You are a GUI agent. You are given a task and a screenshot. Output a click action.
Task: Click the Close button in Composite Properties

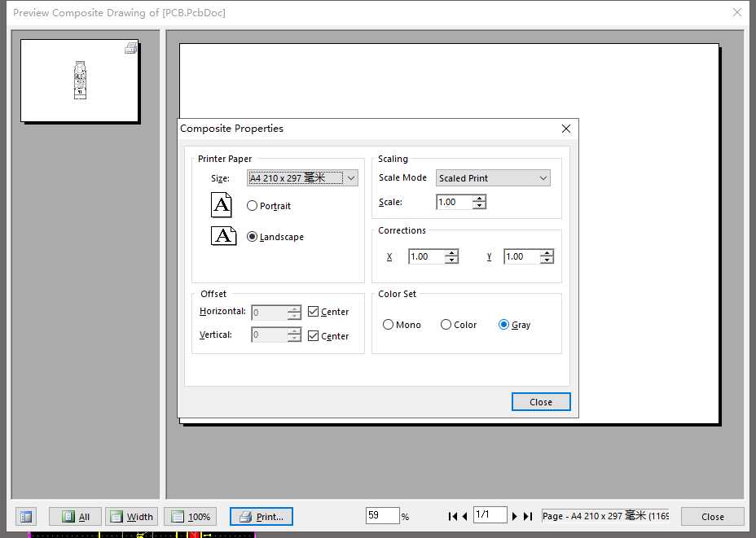pyautogui.click(x=541, y=402)
